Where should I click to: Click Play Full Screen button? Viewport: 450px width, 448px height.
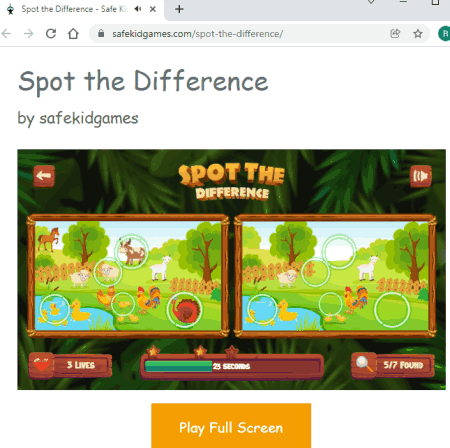click(231, 426)
